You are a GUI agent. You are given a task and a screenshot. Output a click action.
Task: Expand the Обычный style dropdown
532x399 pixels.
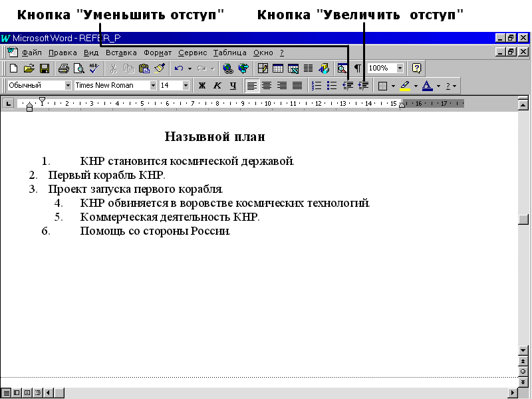[68, 86]
